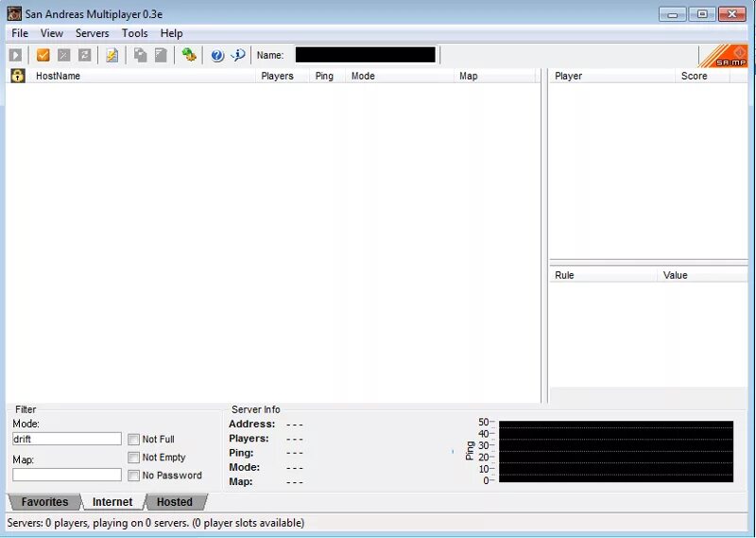The height and width of the screenshot is (538, 756).
Task: Enable the No Password filter checkbox
Action: point(133,476)
